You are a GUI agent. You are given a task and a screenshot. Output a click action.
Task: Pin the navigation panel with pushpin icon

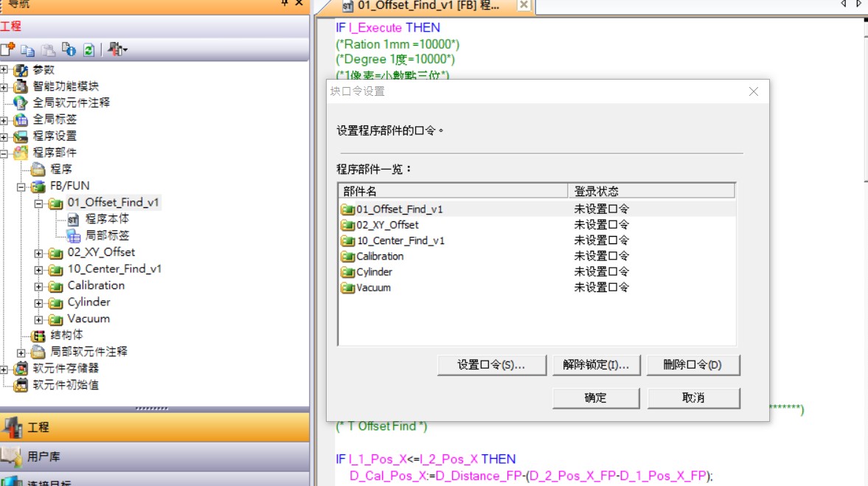click(x=285, y=3)
